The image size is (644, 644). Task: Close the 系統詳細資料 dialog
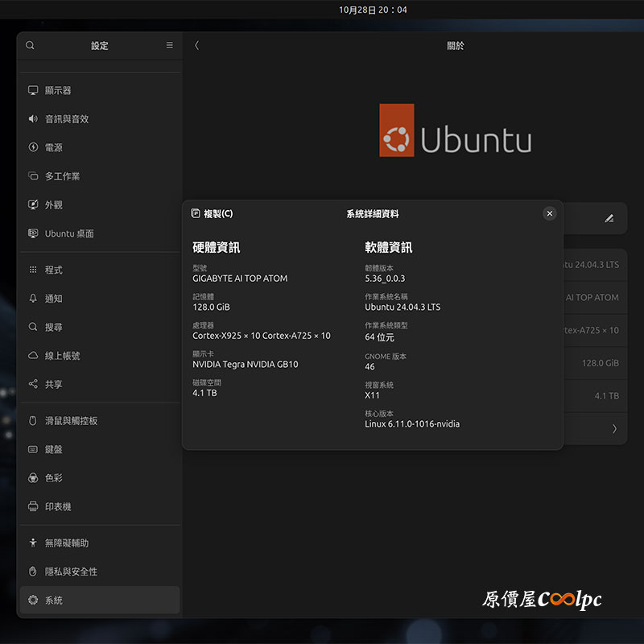[549, 213]
